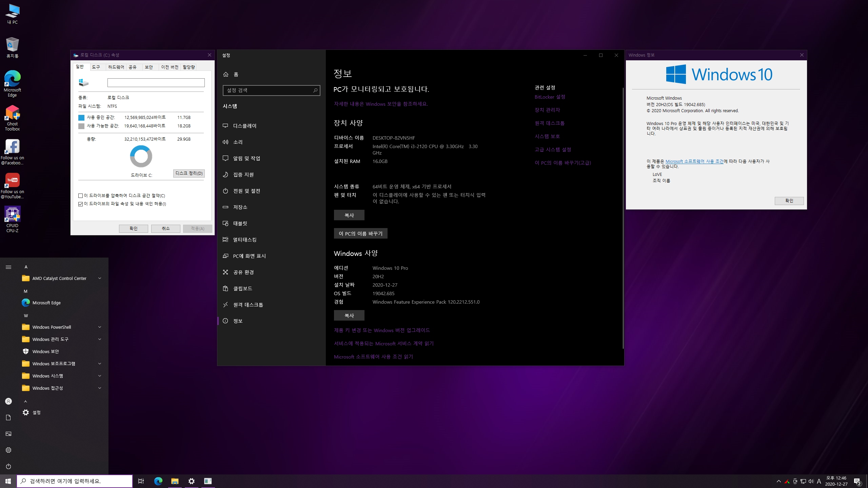Click the drive label text field

click(x=156, y=83)
